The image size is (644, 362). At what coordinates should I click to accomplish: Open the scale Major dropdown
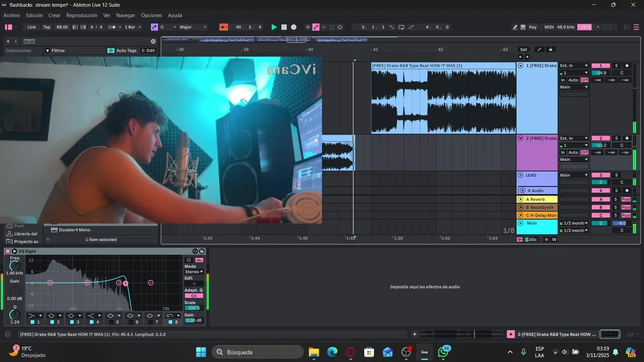pyautogui.click(x=194, y=27)
